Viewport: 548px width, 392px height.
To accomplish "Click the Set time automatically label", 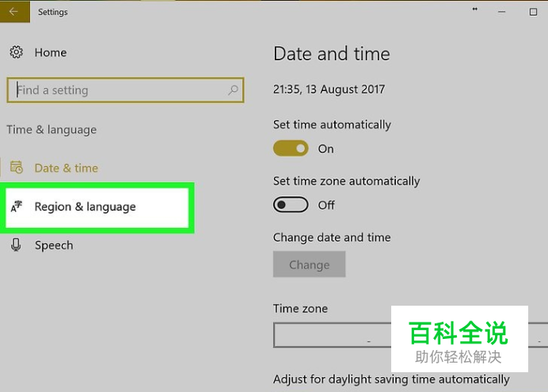I will click(332, 125).
